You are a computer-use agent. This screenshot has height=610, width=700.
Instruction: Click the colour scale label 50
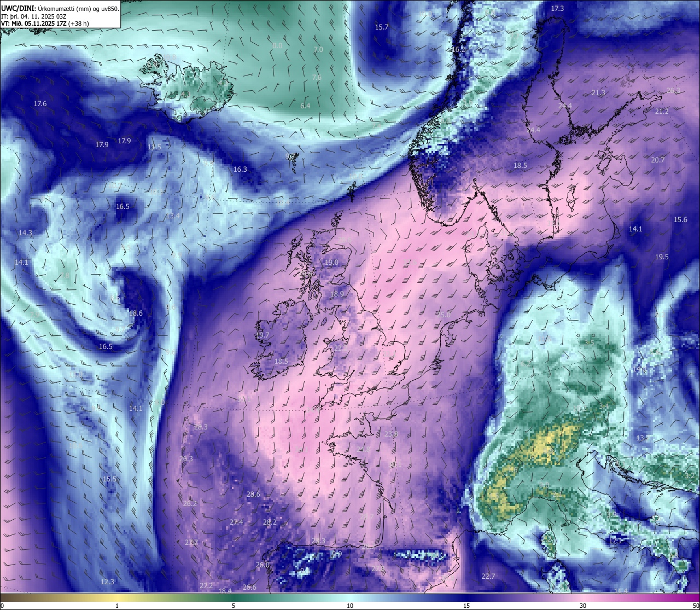(x=696, y=606)
